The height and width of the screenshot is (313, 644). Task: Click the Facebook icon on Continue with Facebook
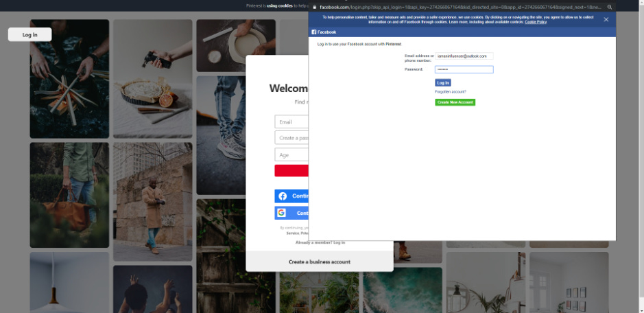pos(283,196)
